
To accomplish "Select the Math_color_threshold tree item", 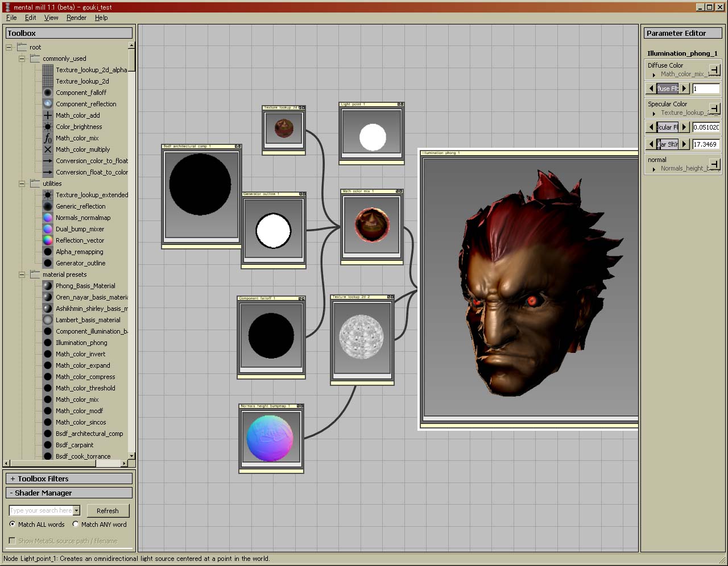I will 85,388.
